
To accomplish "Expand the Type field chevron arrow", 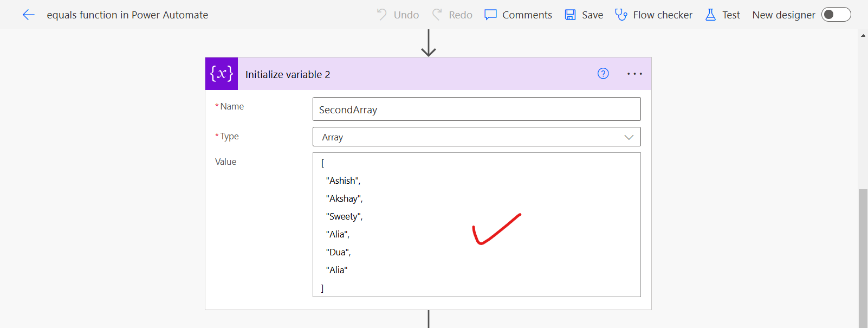I will point(629,137).
